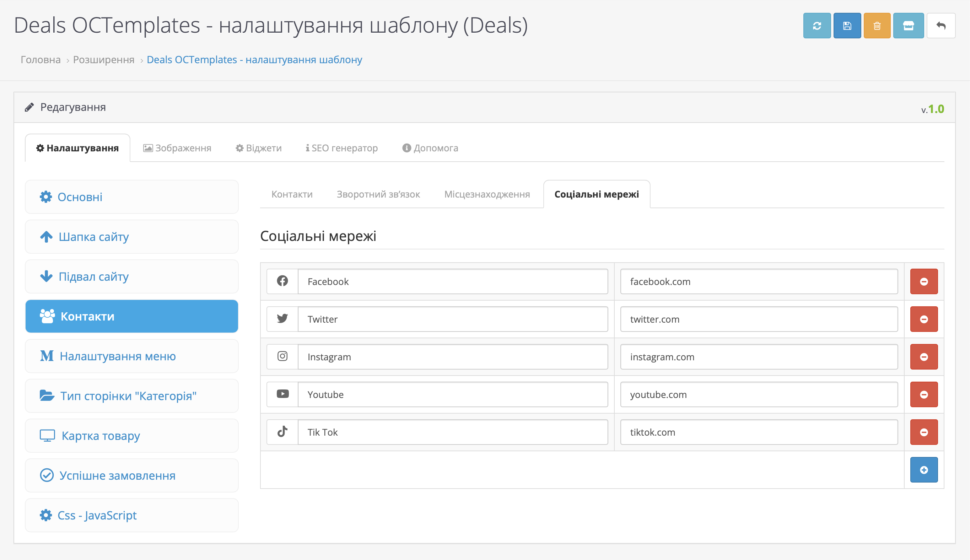Click the refresh cache icon button
The width and height of the screenshot is (970, 560).
point(817,26)
